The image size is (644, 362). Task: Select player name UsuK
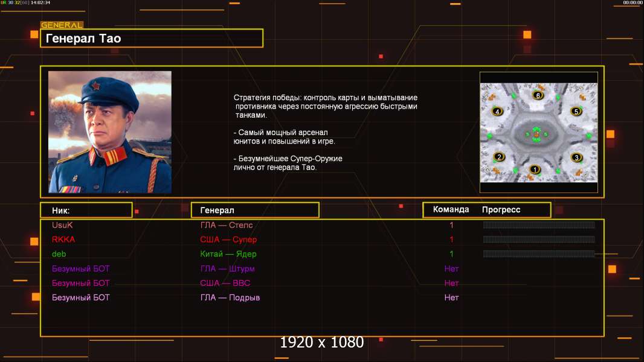click(x=62, y=225)
